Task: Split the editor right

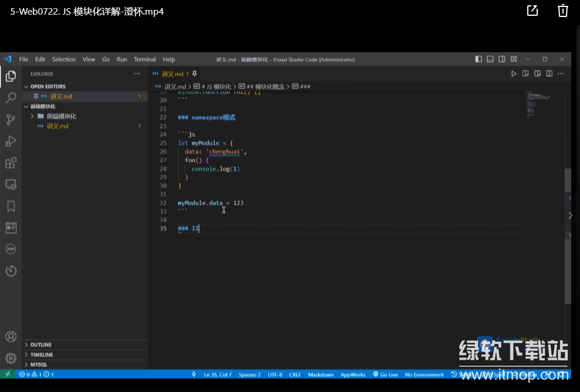Action: (x=550, y=74)
